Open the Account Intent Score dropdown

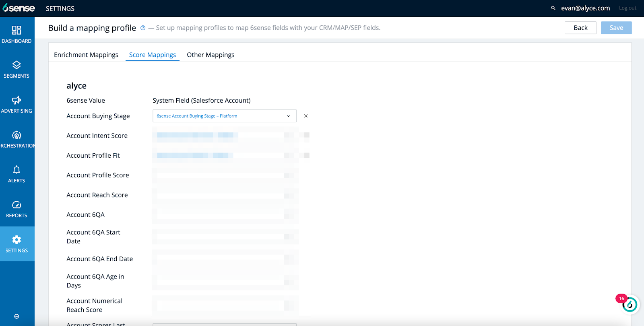click(225, 136)
